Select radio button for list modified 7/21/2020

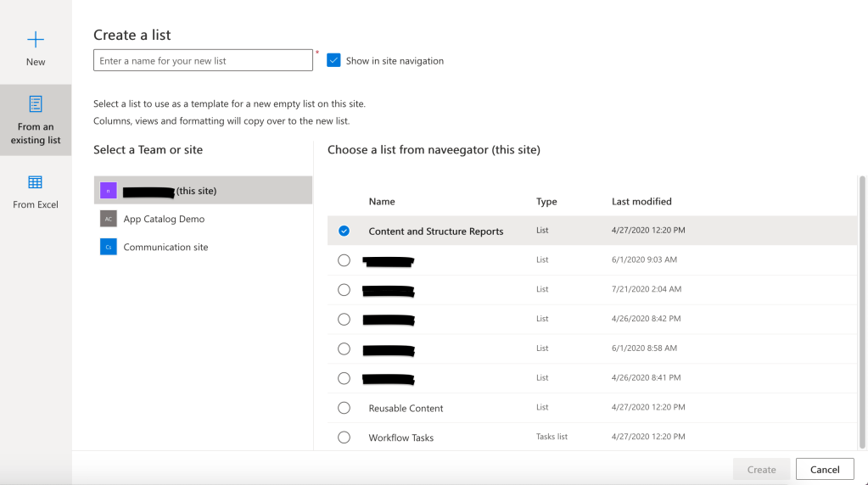(x=344, y=290)
